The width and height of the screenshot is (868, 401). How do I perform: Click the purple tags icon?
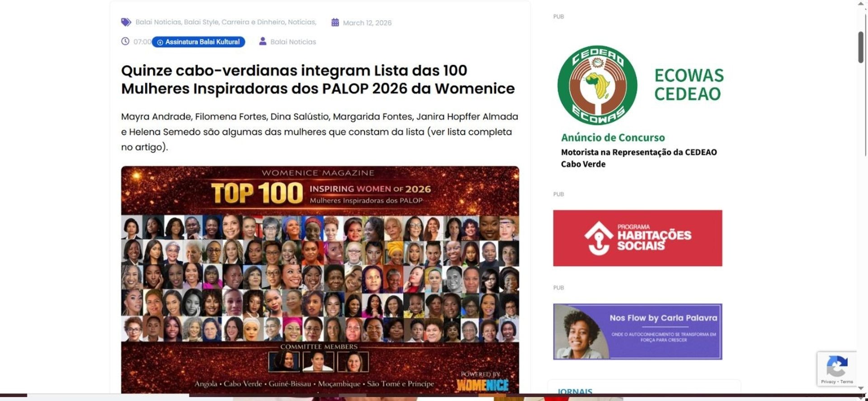(x=126, y=22)
